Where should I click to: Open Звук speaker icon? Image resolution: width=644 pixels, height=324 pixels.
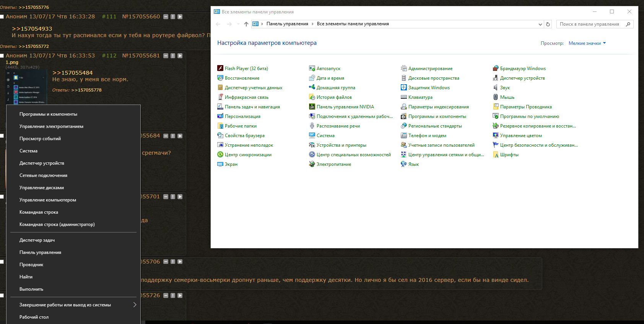(x=496, y=88)
